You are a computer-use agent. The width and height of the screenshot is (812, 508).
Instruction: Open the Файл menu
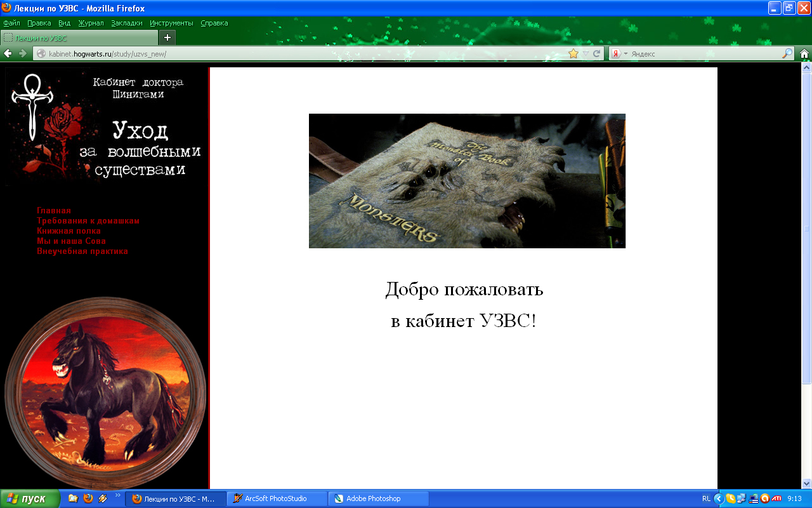click(12, 23)
